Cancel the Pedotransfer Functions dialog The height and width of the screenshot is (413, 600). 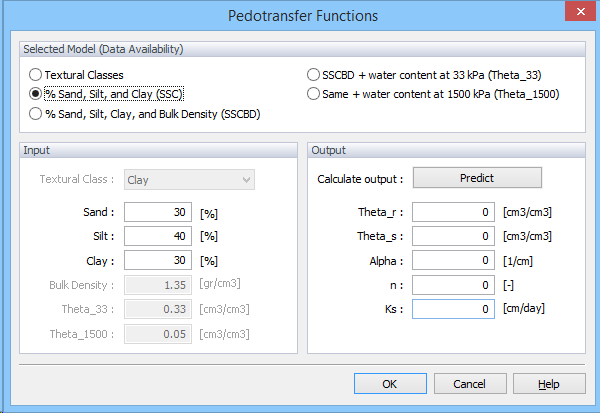(x=470, y=384)
